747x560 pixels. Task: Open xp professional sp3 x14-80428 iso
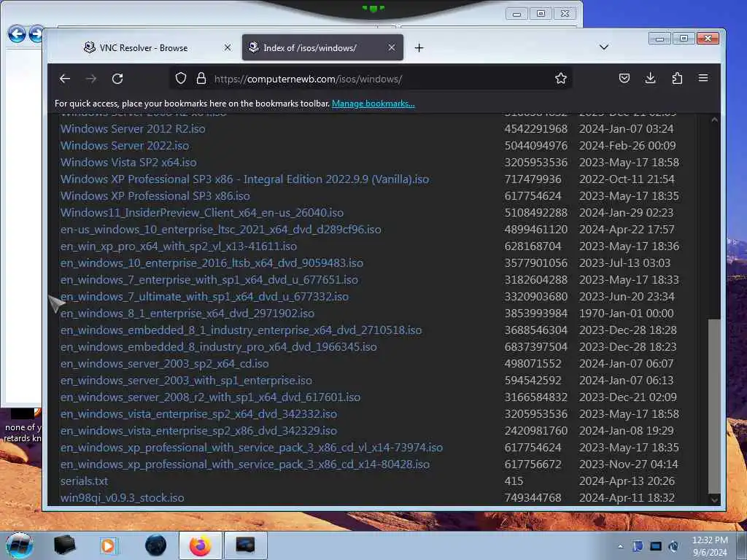245,464
